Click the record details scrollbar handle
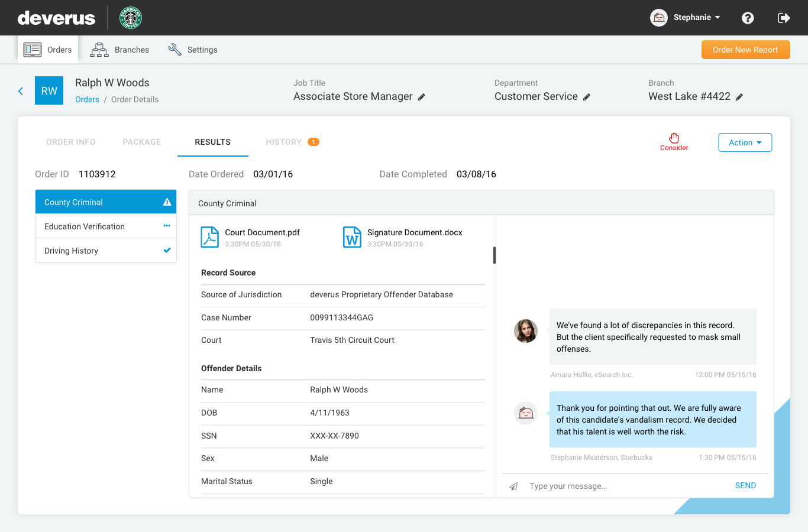This screenshot has width=808, height=532. click(495, 255)
